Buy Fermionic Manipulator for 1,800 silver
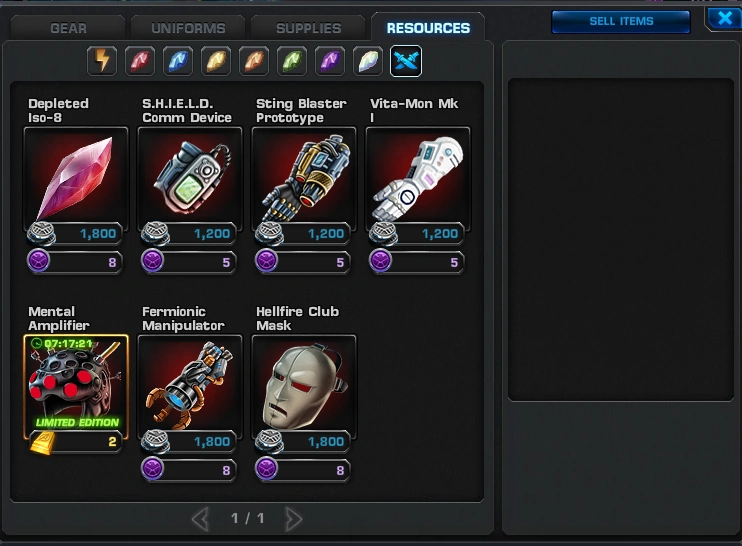The width and height of the screenshot is (742, 546). pyautogui.click(x=189, y=441)
